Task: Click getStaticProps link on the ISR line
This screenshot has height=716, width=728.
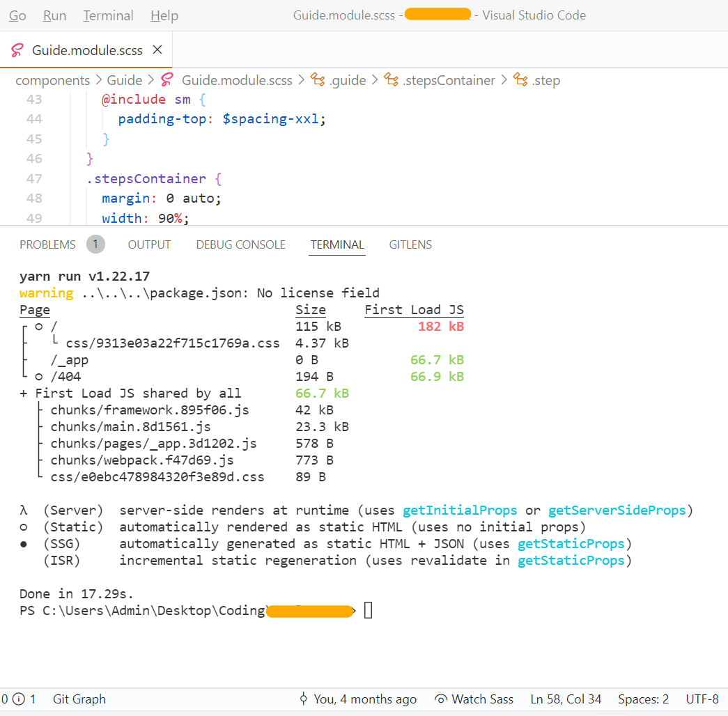Action: click(x=571, y=561)
